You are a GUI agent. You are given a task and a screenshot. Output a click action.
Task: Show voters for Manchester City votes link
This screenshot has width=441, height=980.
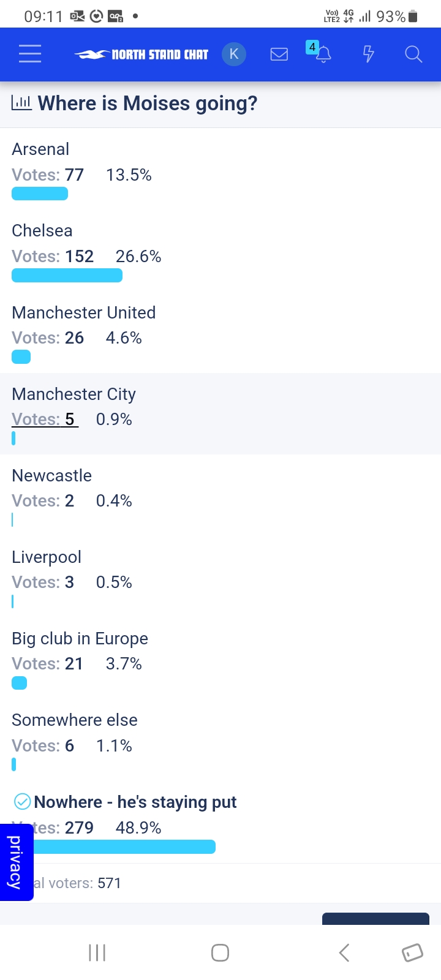coord(45,419)
